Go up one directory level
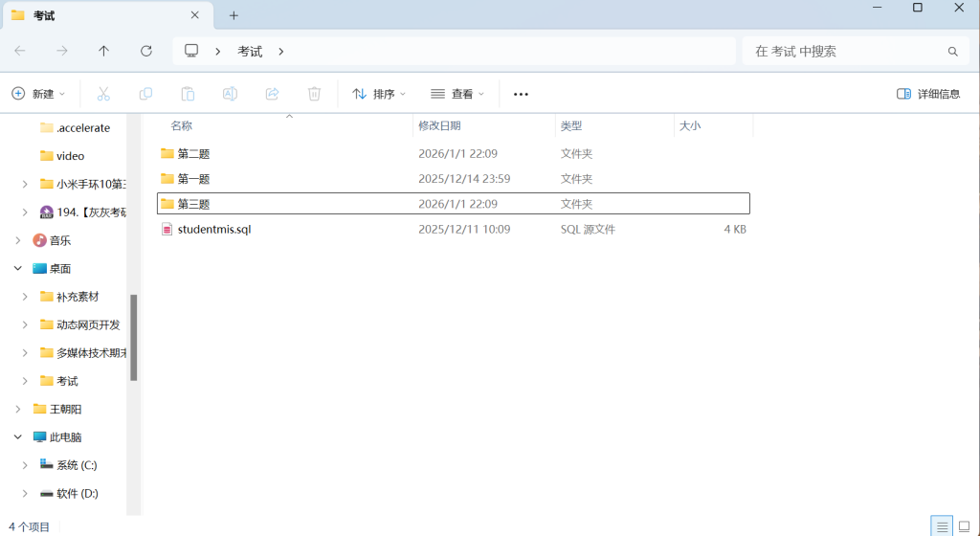 click(104, 51)
